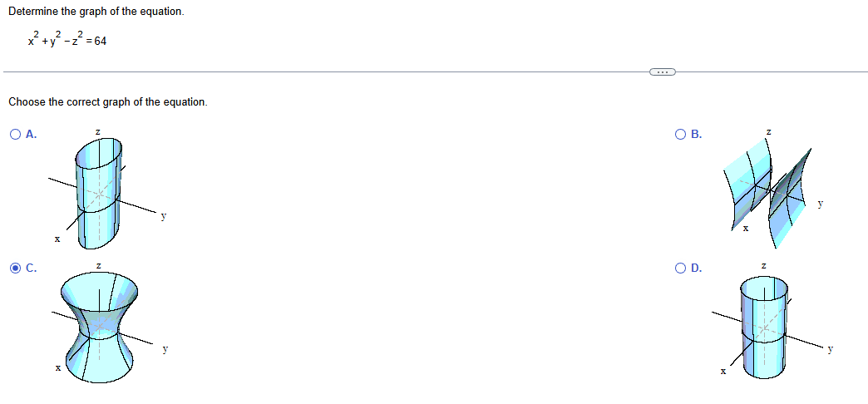The image size is (868, 404).
Task: Select radio button for option A
Action: [16, 134]
